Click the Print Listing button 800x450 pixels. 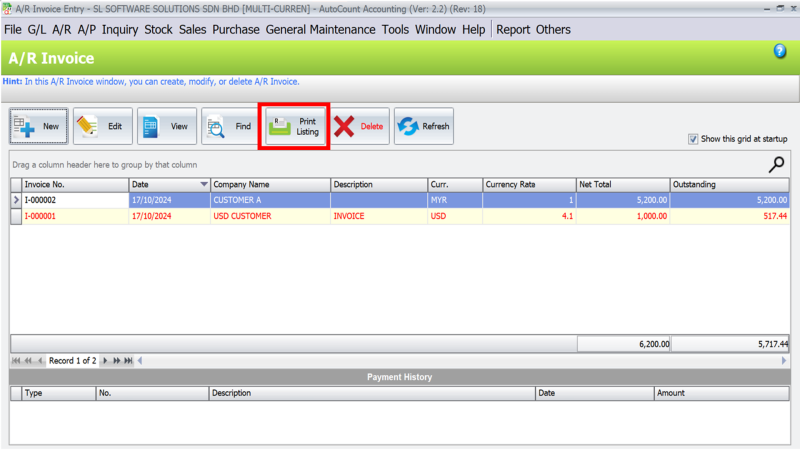coord(295,126)
